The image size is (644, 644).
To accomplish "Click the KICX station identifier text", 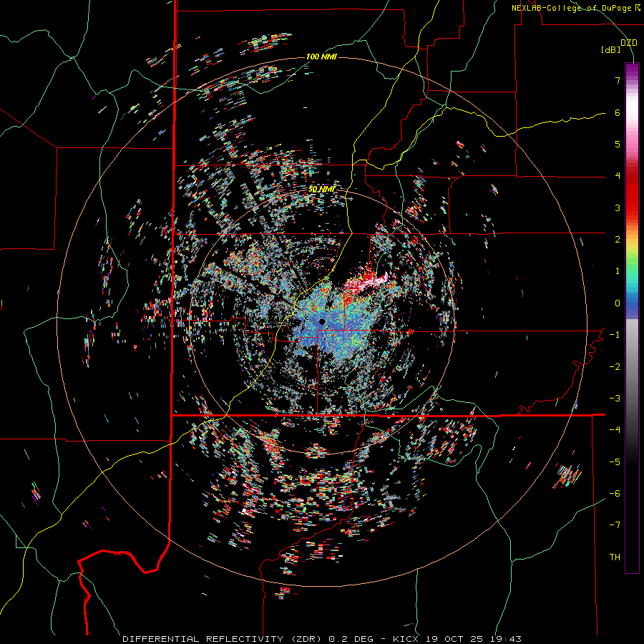I will tap(406, 639).
